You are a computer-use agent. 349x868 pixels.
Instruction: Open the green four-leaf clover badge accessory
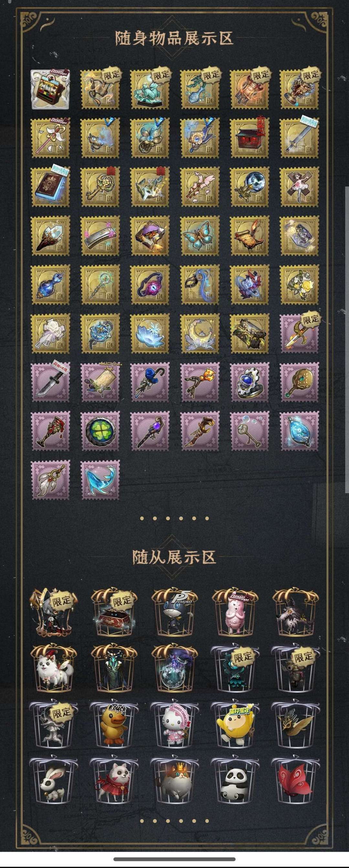coord(100,431)
